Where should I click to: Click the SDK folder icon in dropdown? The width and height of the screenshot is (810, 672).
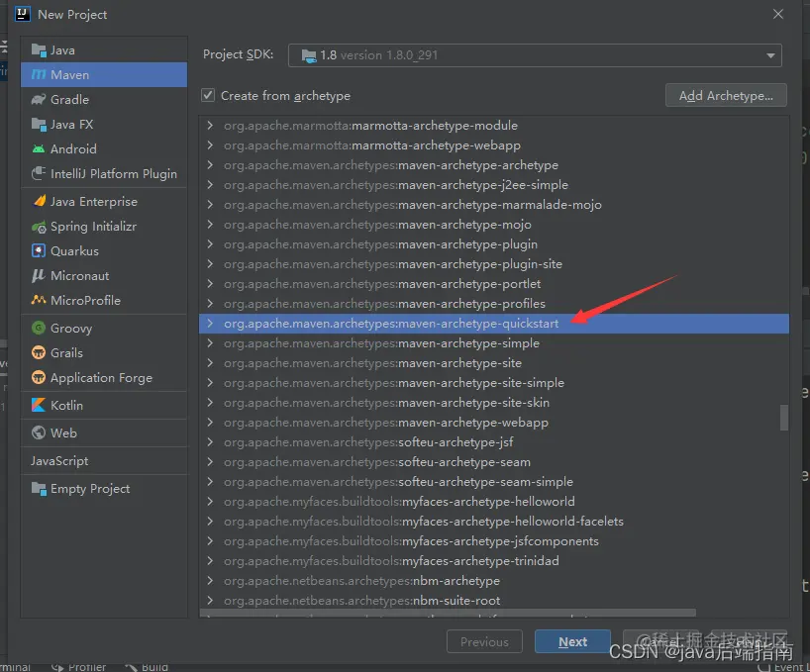click(309, 55)
